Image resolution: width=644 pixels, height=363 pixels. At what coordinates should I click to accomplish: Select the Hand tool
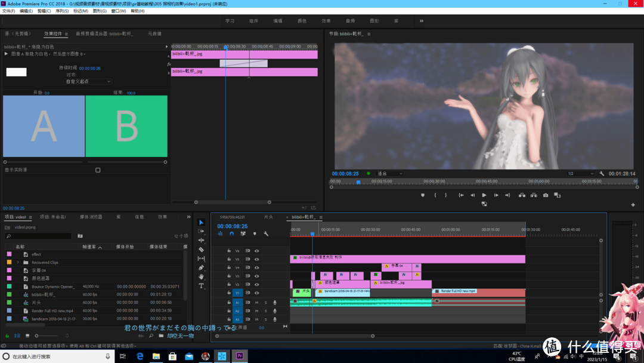(202, 276)
